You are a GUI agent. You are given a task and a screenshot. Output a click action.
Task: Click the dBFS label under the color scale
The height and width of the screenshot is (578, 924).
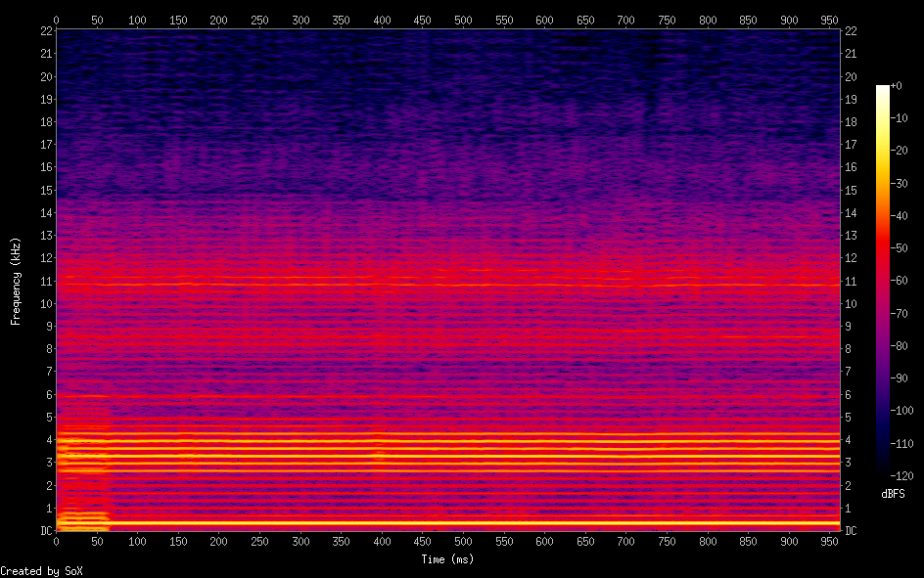[893, 494]
